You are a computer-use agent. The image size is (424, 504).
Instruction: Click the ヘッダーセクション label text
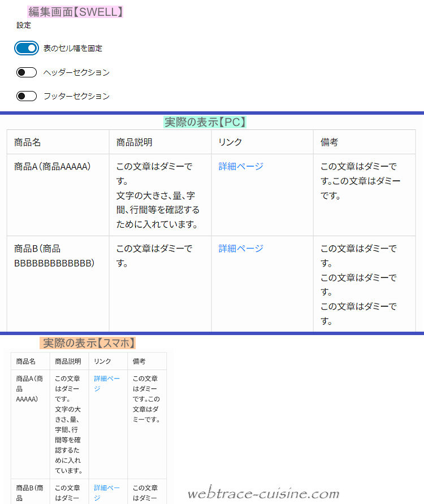tap(76, 72)
